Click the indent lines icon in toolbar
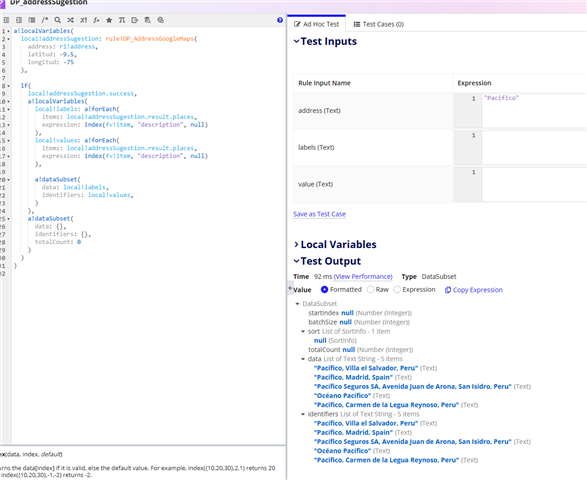Image resolution: width=587 pixels, height=480 pixels. pos(19,20)
